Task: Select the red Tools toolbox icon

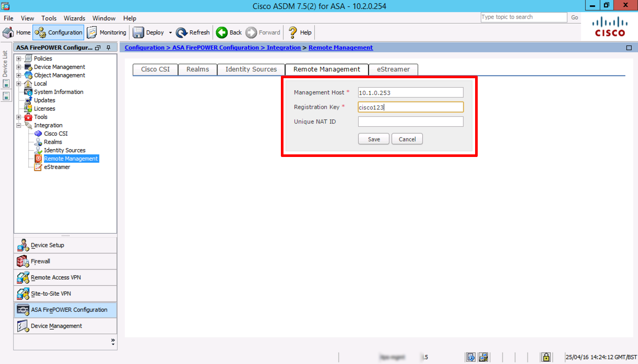Action: (x=28, y=117)
